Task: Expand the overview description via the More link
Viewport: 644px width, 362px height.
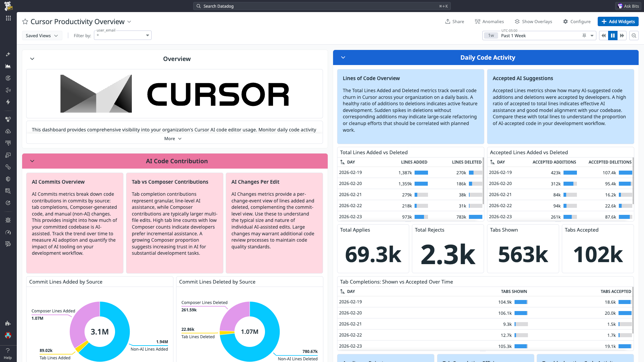Action: tap(173, 138)
